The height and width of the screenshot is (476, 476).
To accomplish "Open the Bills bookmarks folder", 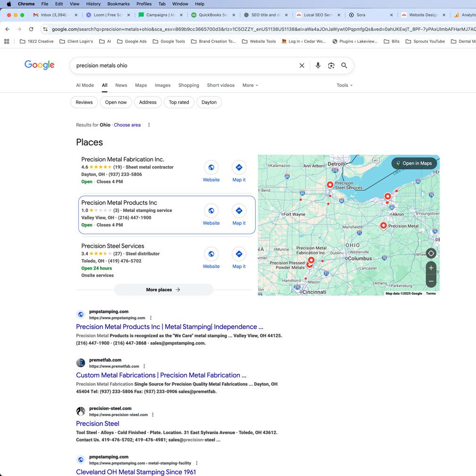I will point(391,41).
